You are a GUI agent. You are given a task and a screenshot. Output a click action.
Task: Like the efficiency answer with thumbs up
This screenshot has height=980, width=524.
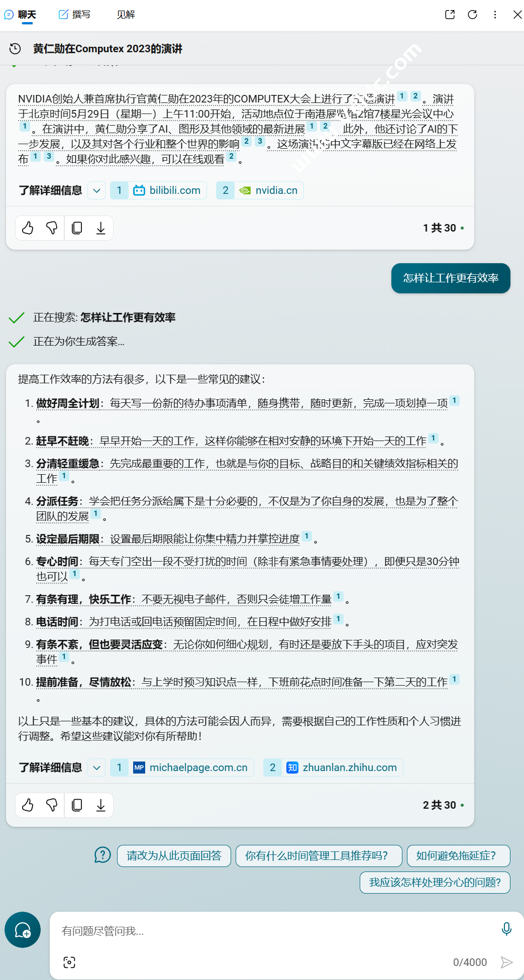28,805
